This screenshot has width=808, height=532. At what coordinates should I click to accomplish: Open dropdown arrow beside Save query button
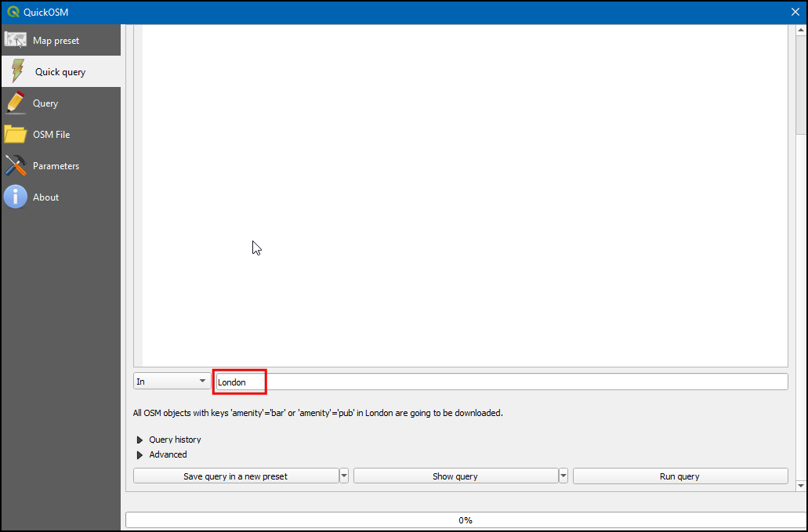[x=343, y=476]
